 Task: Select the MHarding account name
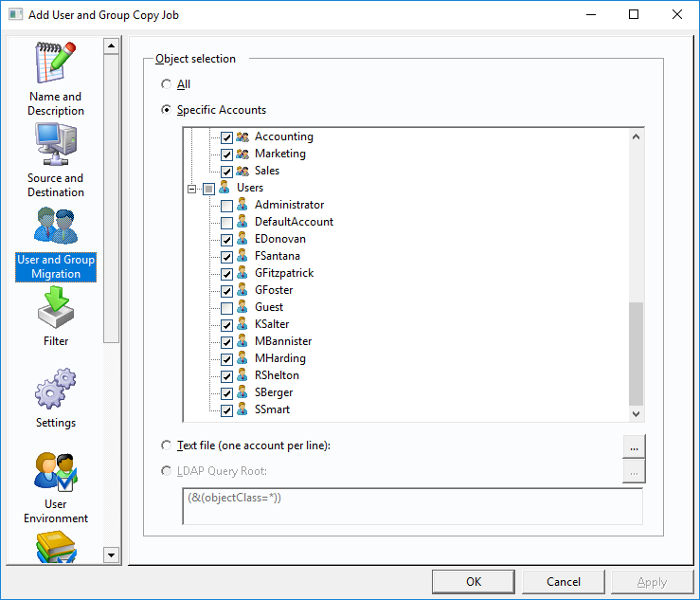280,358
